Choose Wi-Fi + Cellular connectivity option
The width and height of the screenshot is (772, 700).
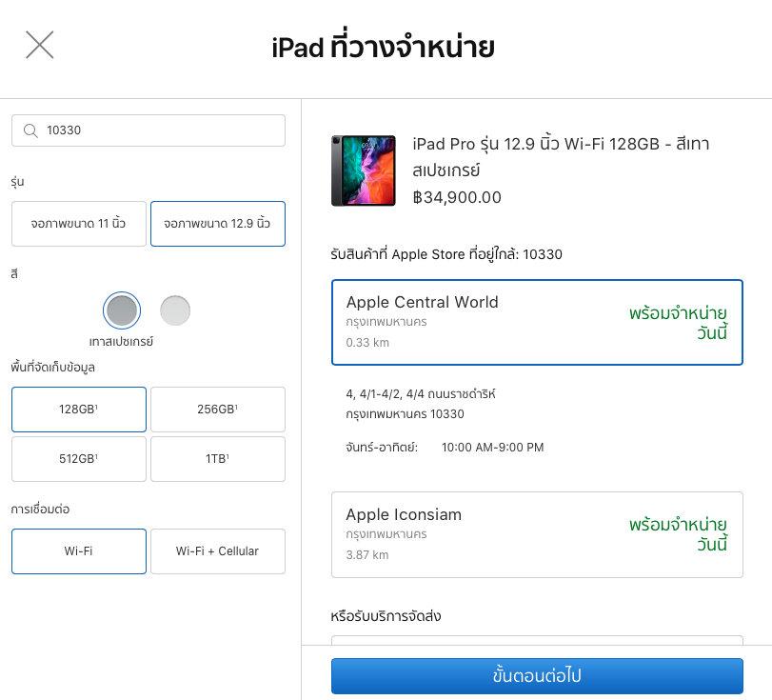(218, 551)
